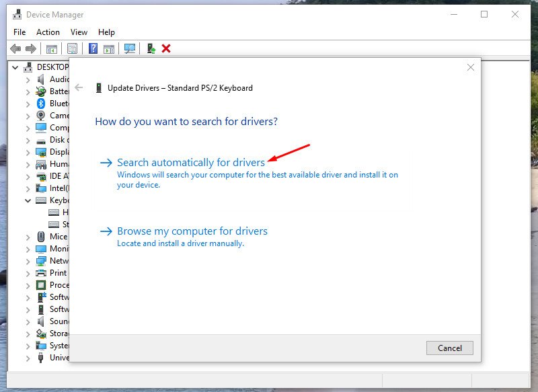This screenshot has height=392, width=538.
Task: Click the Forward navigation arrow in toolbar
Action: pyautogui.click(x=31, y=48)
